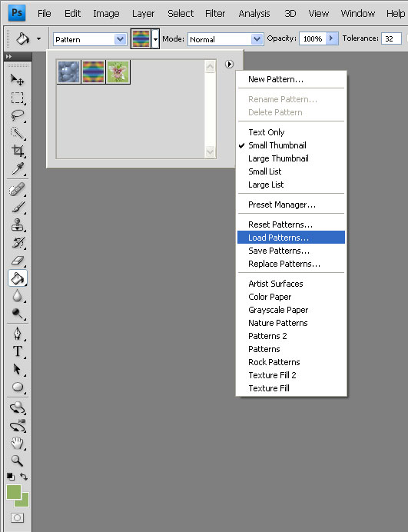Switch view to Small List
Screen dimensions: 408x532
point(291,171)
